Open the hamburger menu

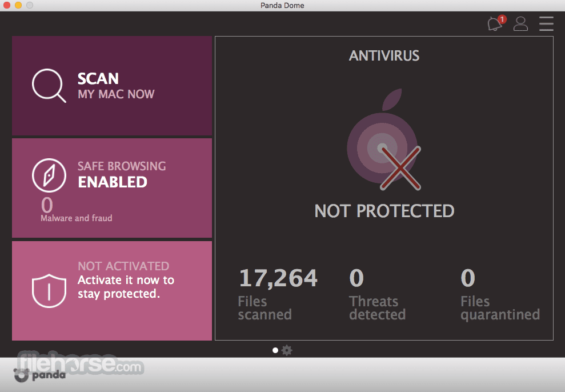546,24
